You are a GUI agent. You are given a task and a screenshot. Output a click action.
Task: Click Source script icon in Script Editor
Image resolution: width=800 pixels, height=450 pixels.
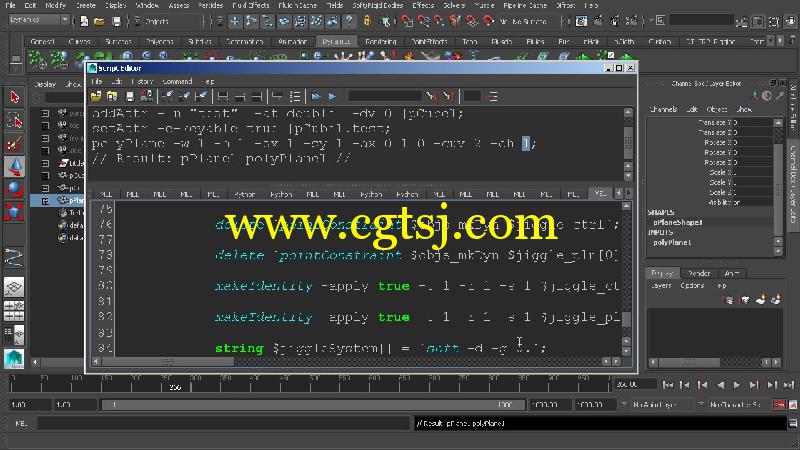pyautogui.click(x=112, y=96)
